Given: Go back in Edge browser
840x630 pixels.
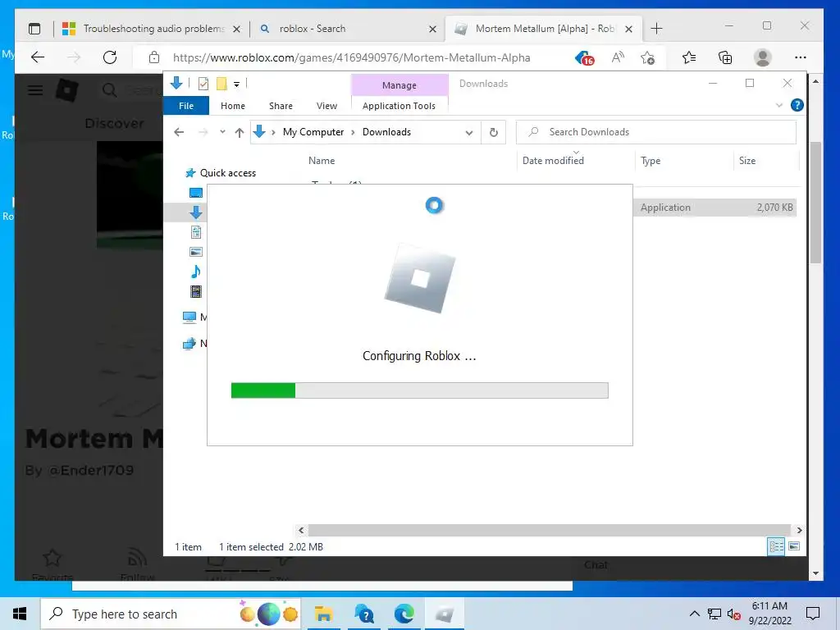Looking at the screenshot, I should click(x=38, y=57).
